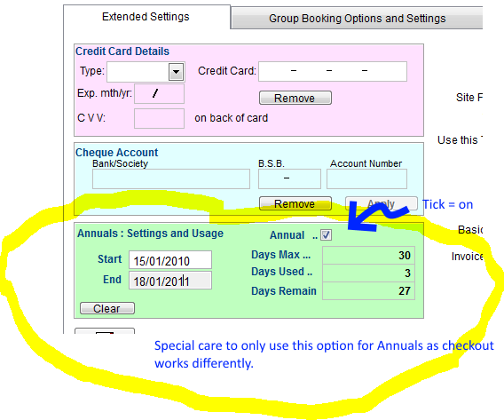This screenshot has width=504, height=420.
Task: Click the B.S.B. input field
Action: click(289, 178)
